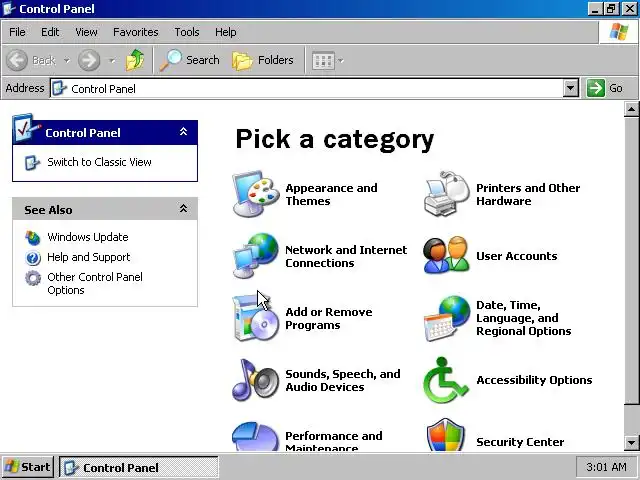Click Other Control Panel Options link
640x480 pixels.
pyautogui.click(x=95, y=284)
